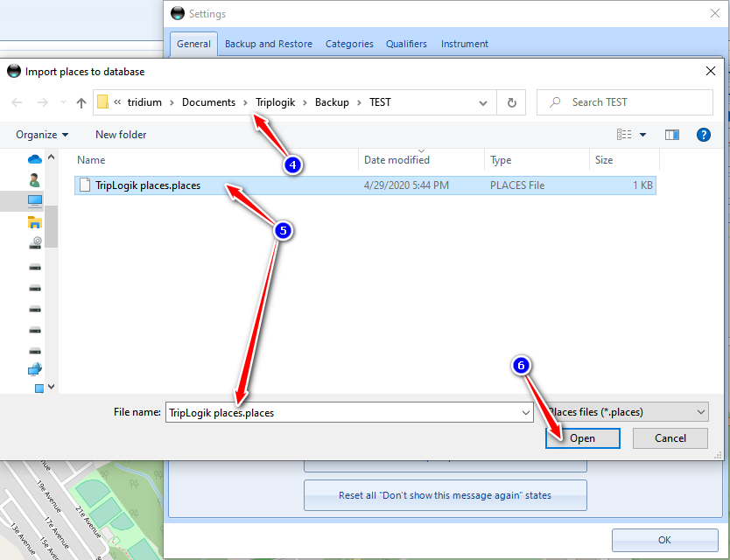Expand the File name dropdown arrow
The height and width of the screenshot is (560, 730).
click(x=526, y=413)
